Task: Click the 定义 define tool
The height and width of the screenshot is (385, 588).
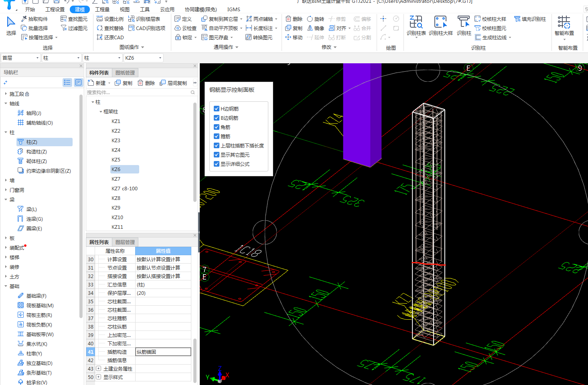Action: coord(183,19)
